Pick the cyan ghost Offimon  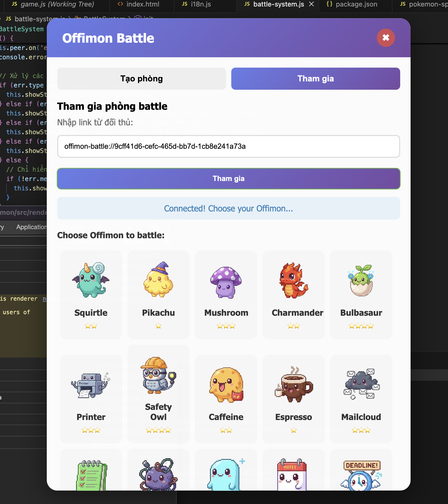226,470
